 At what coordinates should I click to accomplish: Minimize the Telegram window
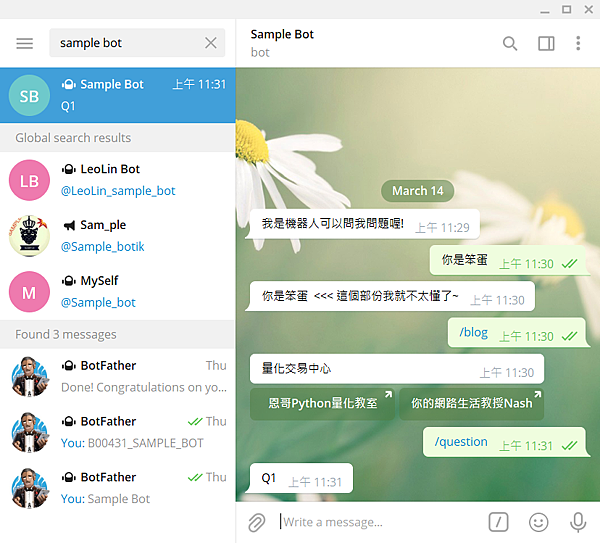545,10
